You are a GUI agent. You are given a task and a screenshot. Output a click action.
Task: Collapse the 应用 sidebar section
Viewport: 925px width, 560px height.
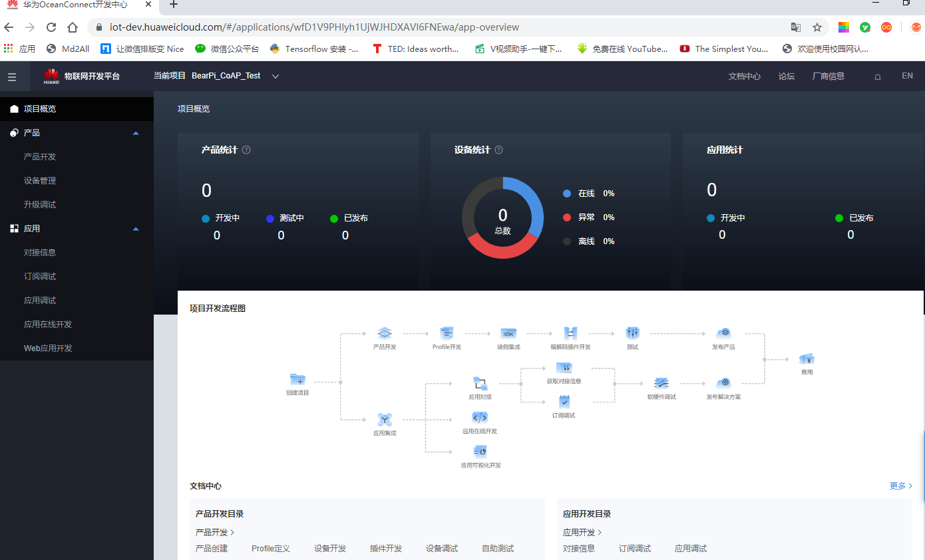click(136, 229)
